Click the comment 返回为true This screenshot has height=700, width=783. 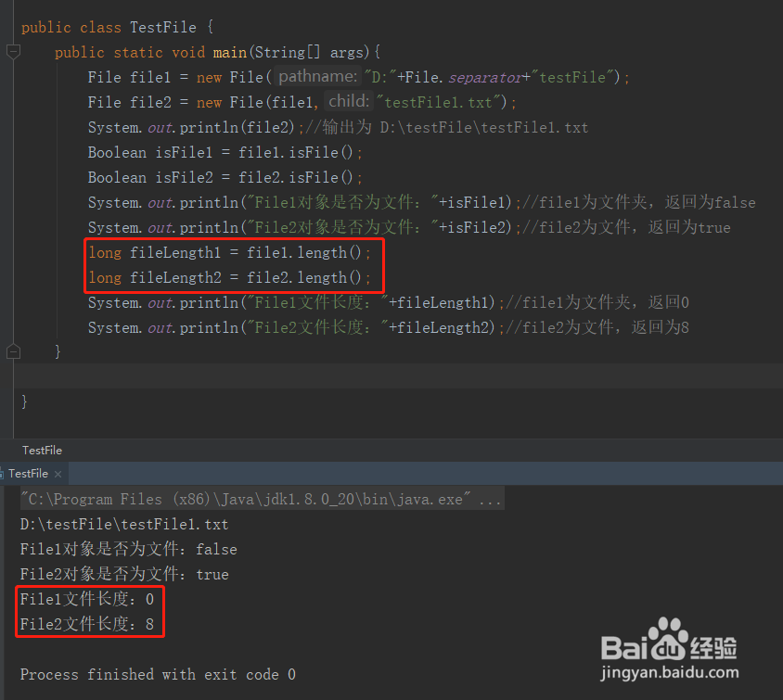tap(689, 227)
